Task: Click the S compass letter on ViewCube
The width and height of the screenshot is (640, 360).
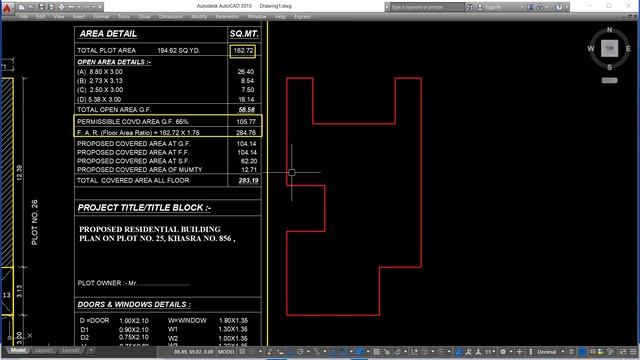Action: (609, 67)
